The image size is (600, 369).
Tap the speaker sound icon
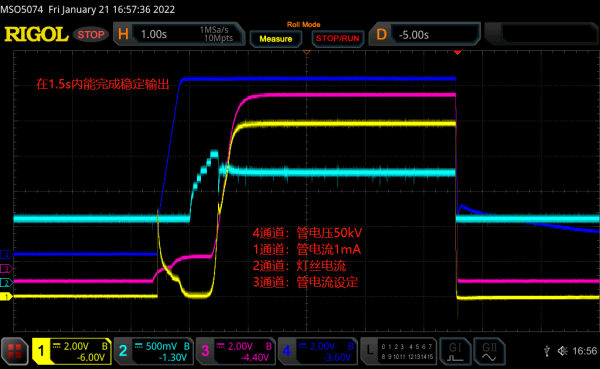coord(562,351)
